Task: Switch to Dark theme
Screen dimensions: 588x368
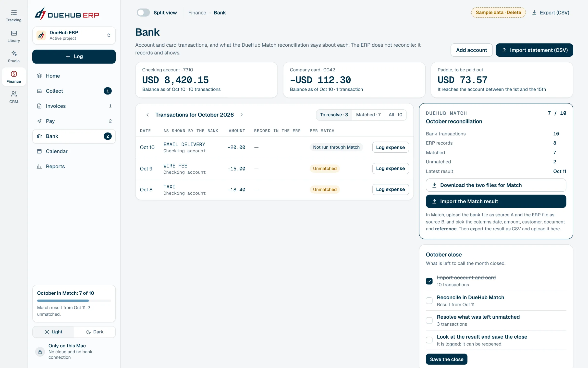Action: [95, 332]
